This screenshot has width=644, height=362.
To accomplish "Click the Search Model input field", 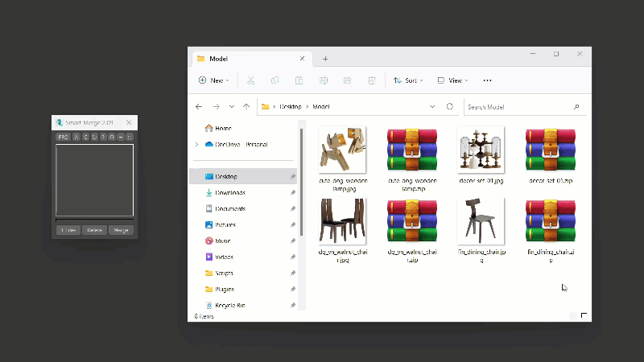I will 518,106.
